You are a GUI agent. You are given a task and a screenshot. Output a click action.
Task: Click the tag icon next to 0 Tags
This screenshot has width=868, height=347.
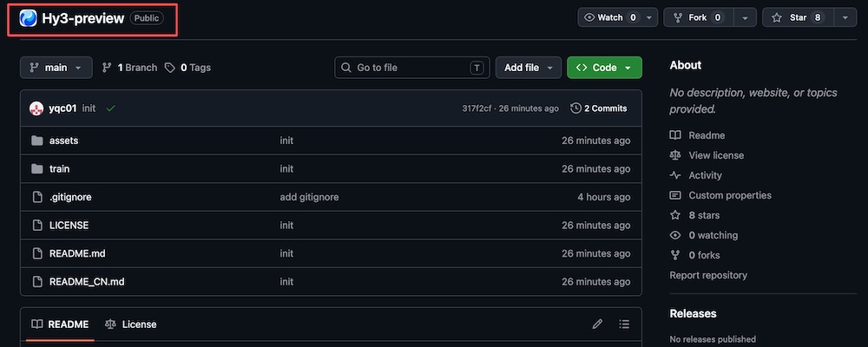(x=170, y=68)
